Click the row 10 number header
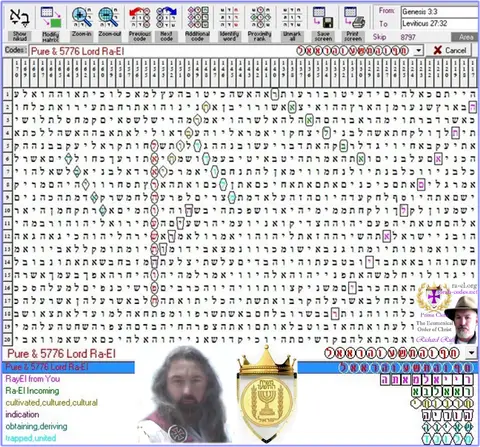 click(7, 210)
